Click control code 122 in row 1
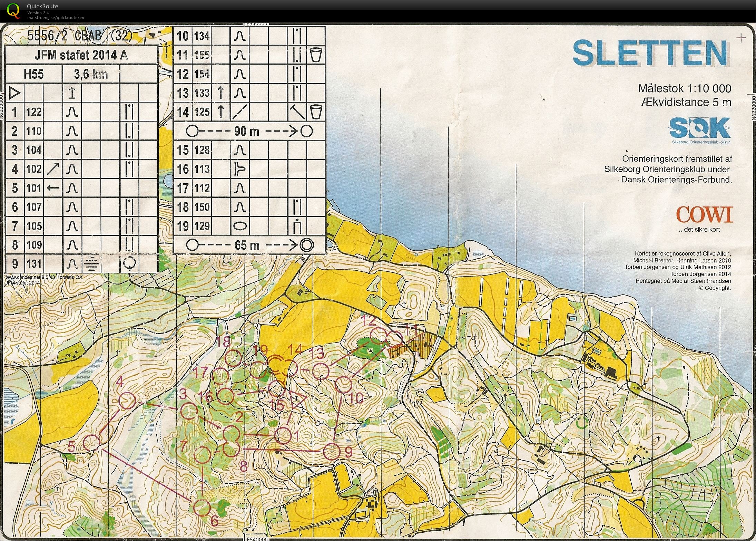Screen dimensions: 756x541 [x=34, y=112]
